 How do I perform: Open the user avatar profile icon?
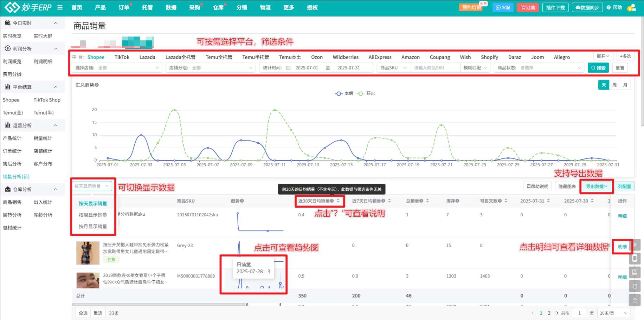coord(631,7)
